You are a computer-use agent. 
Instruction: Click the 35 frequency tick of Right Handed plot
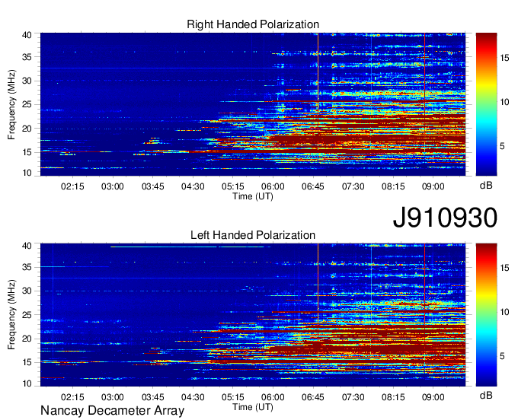27,57
